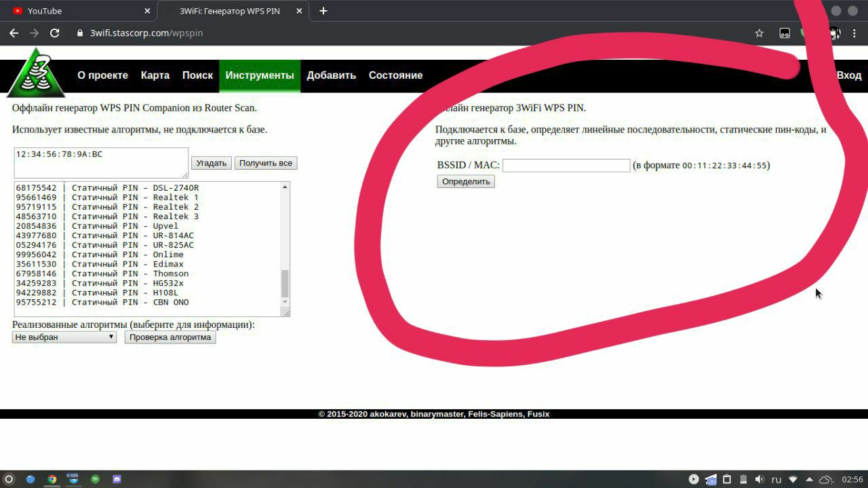This screenshot has width=868, height=488.
Task: Click the results list scroll-up arrow
Action: [x=285, y=187]
